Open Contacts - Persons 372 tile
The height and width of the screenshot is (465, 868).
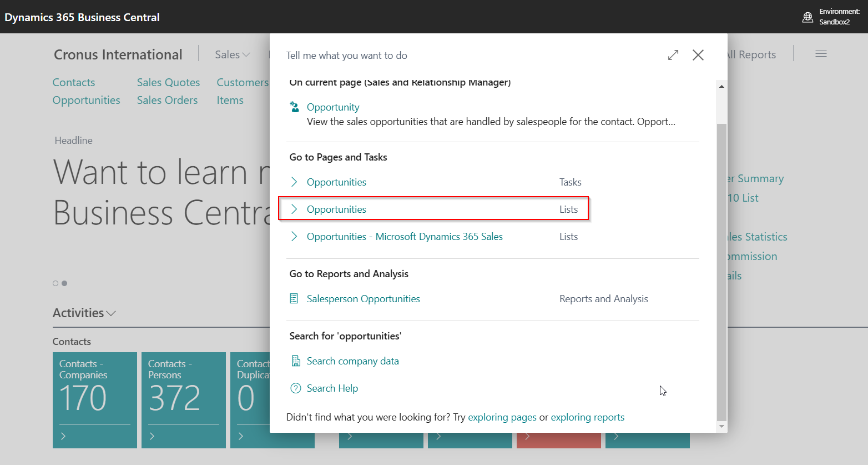184,400
